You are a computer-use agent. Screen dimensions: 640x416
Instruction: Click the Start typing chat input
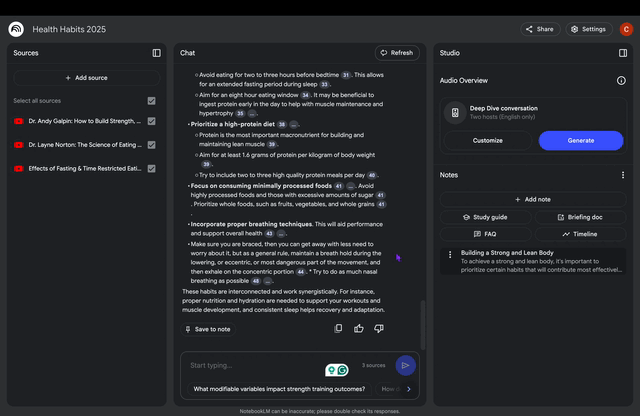[x=255, y=365]
